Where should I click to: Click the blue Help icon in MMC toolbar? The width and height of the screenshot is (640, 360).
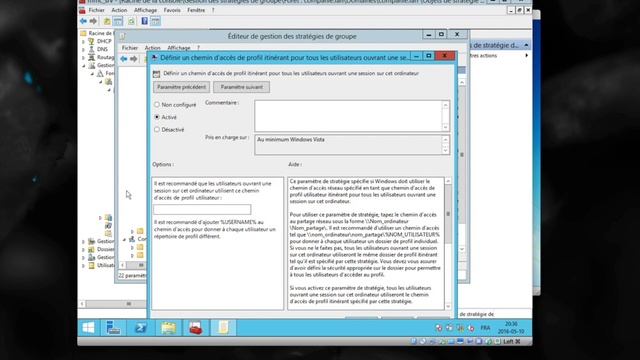click(x=144, y=21)
